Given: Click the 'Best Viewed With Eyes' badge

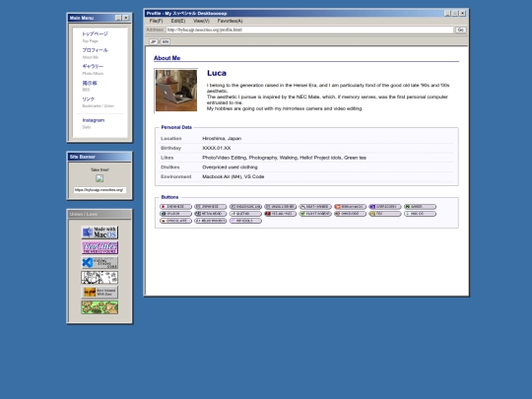Looking at the screenshot, I should pos(100,293).
